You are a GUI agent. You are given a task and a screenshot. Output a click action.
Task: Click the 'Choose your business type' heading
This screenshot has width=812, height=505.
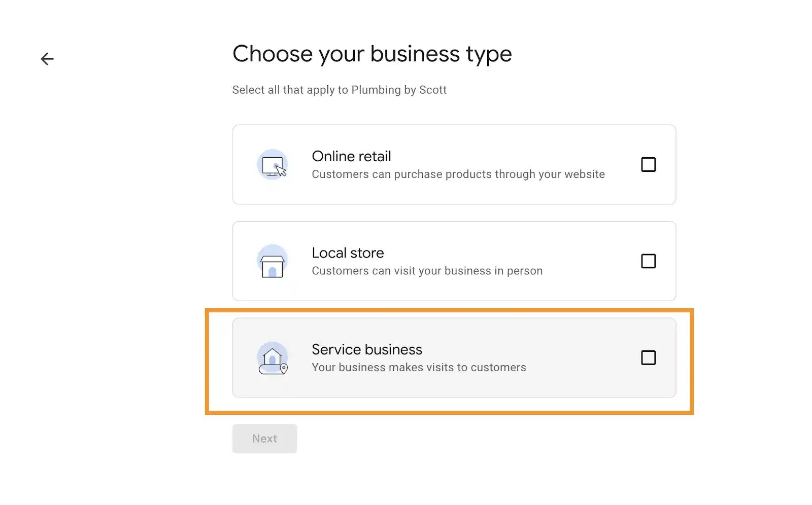[372, 54]
